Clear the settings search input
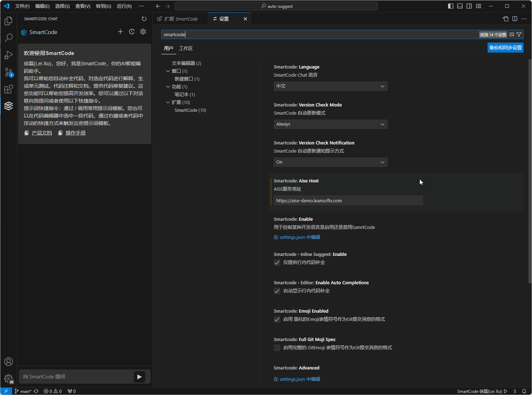This screenshot has width=532, height=395. pyautogui.click(x=512, y=34)
